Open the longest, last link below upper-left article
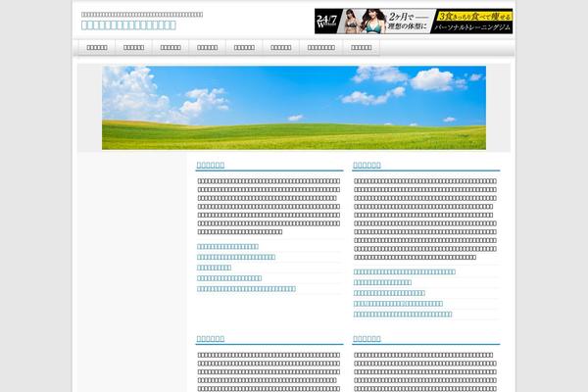This screenshot has height=392, width=588. [x=246, y=288]
